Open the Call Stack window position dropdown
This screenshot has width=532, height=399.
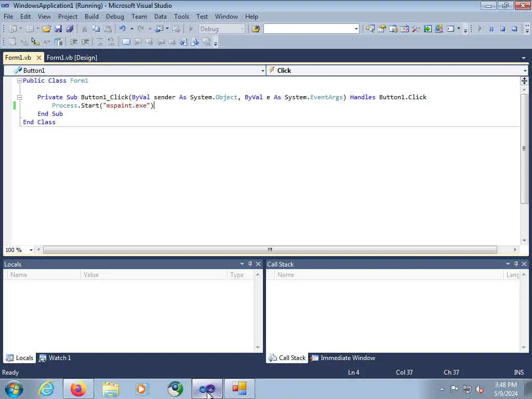508,264
